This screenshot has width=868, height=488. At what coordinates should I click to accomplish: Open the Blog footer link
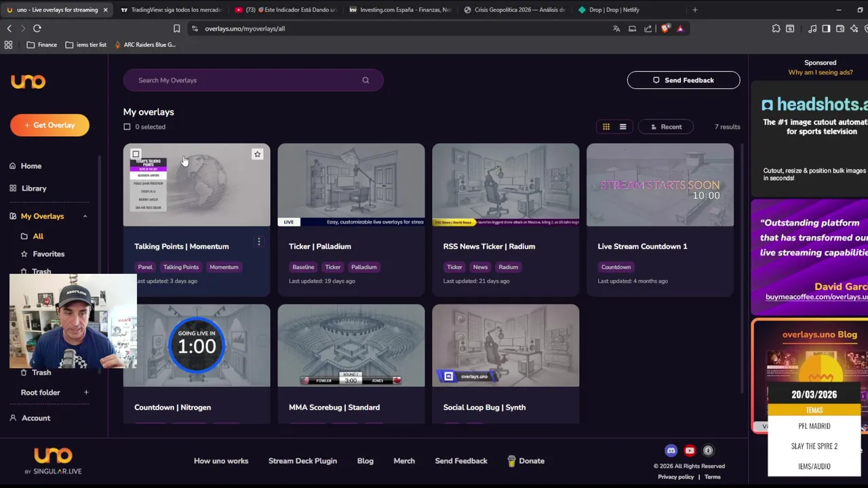tap(366, 461)
